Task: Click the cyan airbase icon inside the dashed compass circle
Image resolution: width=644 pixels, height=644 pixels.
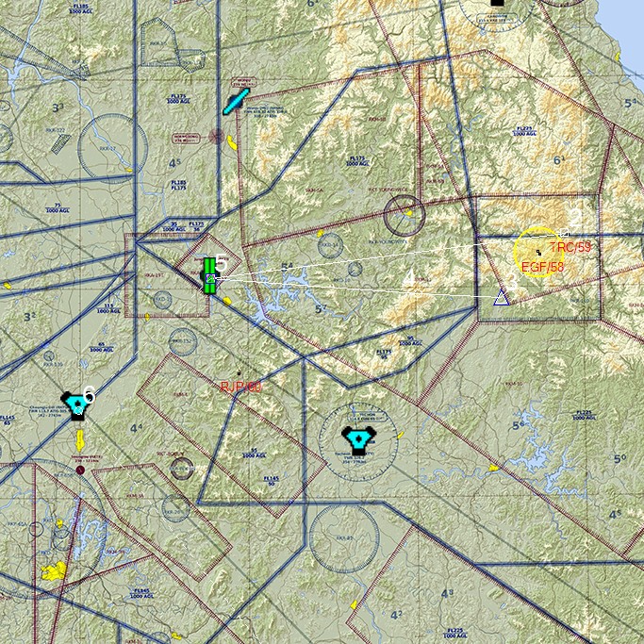Action: (x=358, y=440)
